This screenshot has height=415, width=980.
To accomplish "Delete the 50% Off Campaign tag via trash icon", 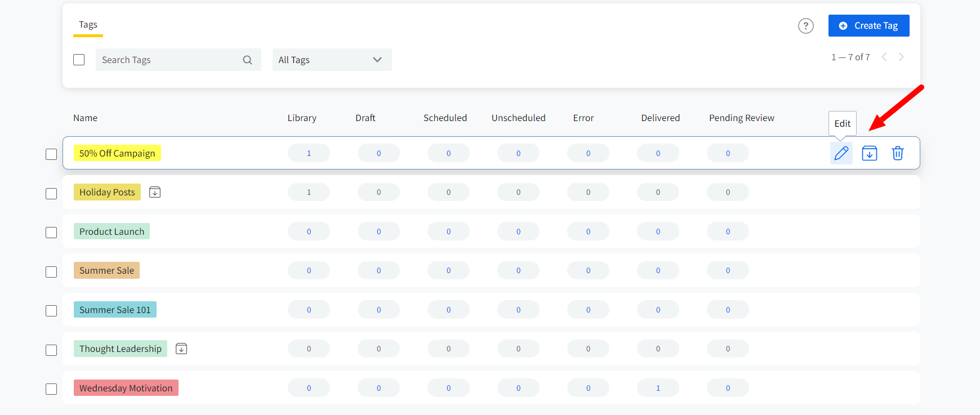I will (897, 153).
